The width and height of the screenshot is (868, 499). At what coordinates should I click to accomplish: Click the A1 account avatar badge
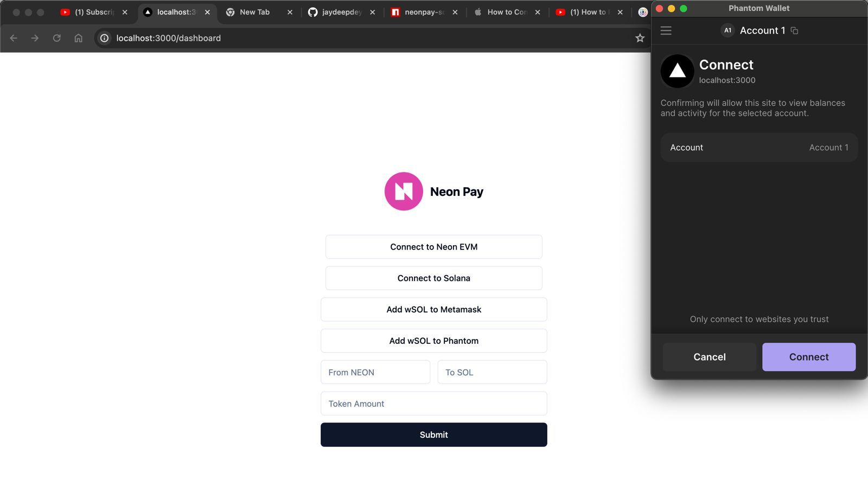[727, 30]
